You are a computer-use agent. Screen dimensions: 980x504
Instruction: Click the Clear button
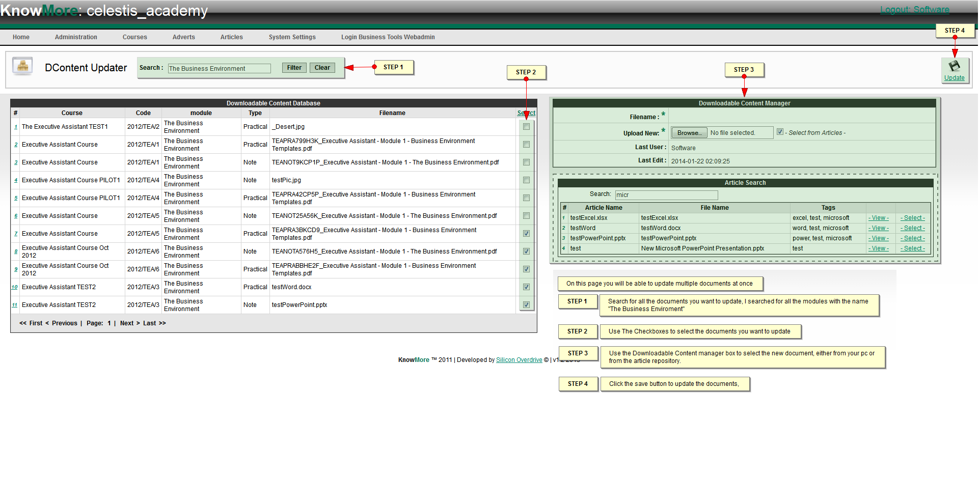(322, 68)
